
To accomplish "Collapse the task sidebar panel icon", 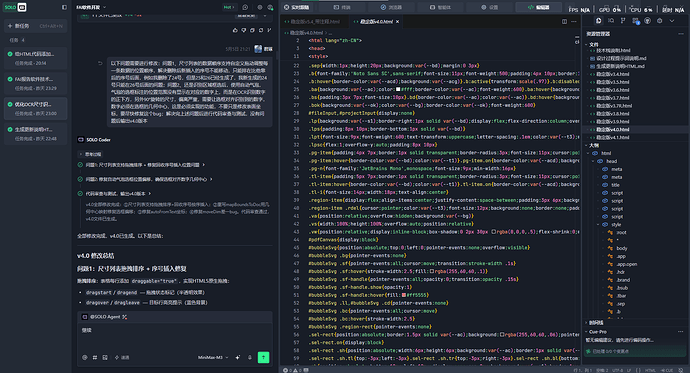I will tap(64, 7).
